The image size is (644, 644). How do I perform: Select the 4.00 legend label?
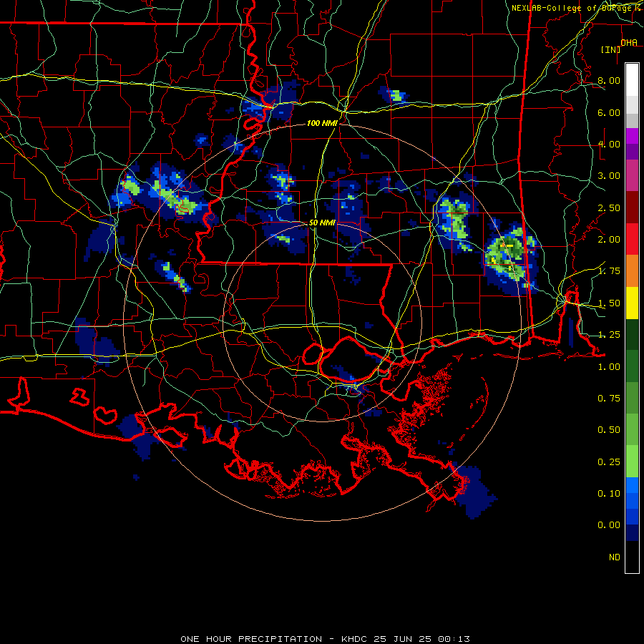609,144
